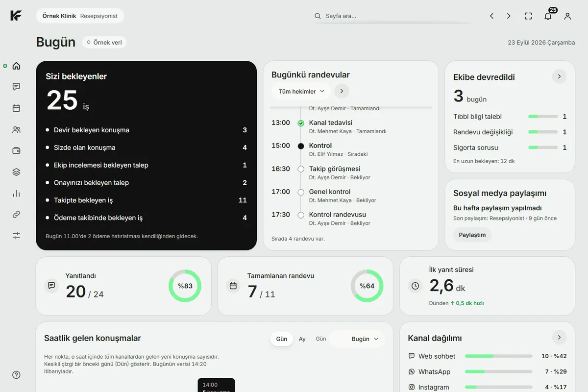588x392 pixels.
Task: Select the 16:30 Takip görüşmesi circle marker
Action: point(301,169)
